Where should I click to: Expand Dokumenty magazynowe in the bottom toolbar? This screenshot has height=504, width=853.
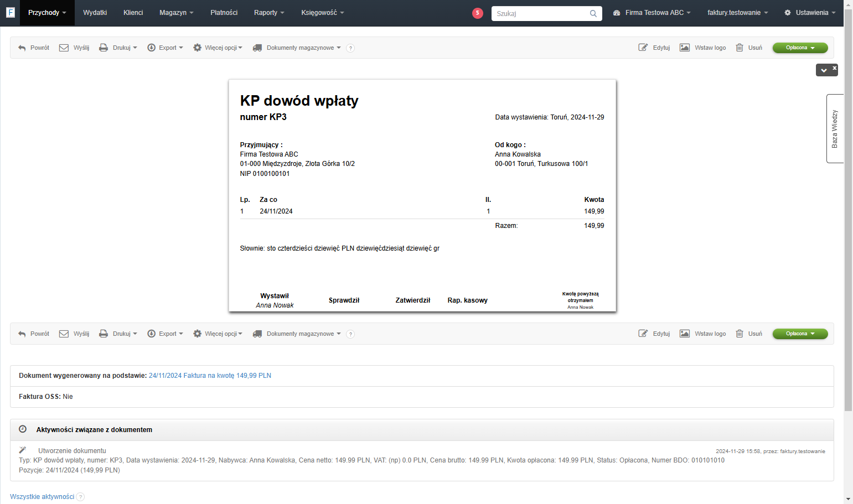click(x=297, y=334)
